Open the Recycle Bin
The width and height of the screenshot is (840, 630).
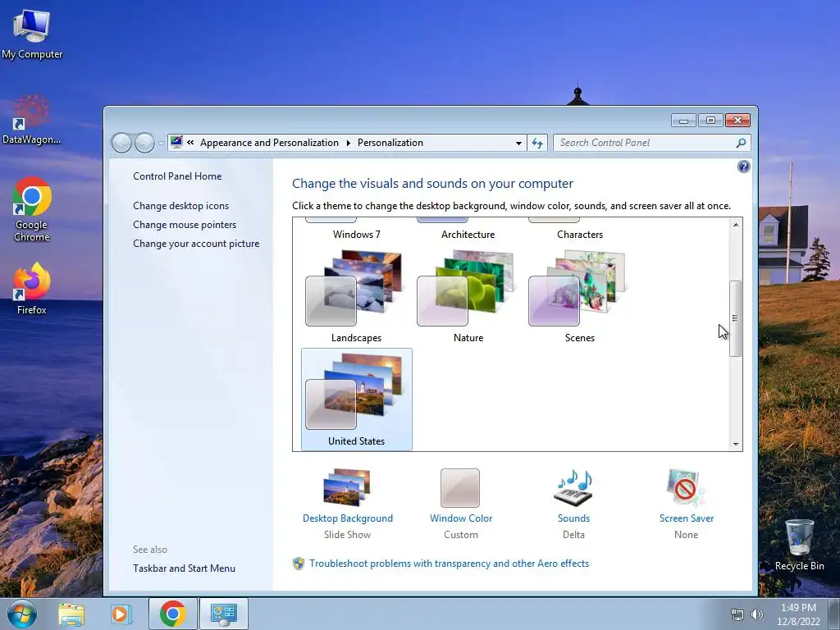(x=799, y=545)
